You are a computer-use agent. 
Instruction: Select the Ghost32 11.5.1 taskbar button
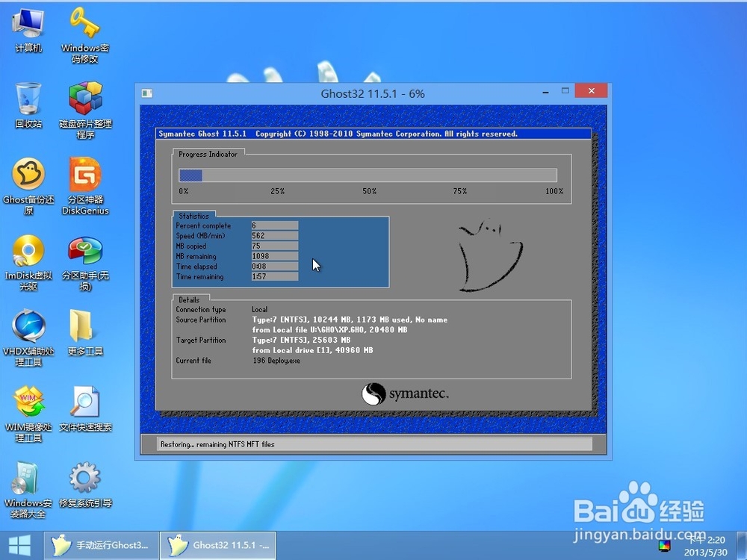click(x=218, y=546)
